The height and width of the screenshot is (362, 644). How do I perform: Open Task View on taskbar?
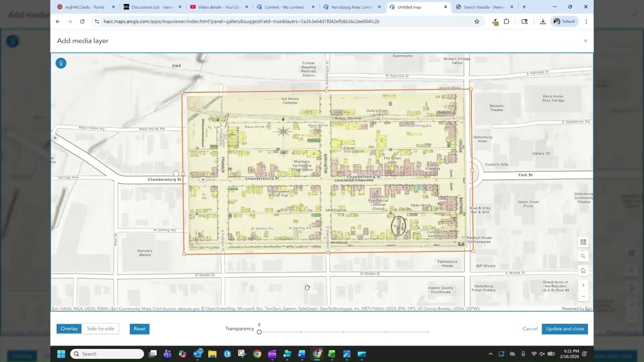click(x=153, y=354)
